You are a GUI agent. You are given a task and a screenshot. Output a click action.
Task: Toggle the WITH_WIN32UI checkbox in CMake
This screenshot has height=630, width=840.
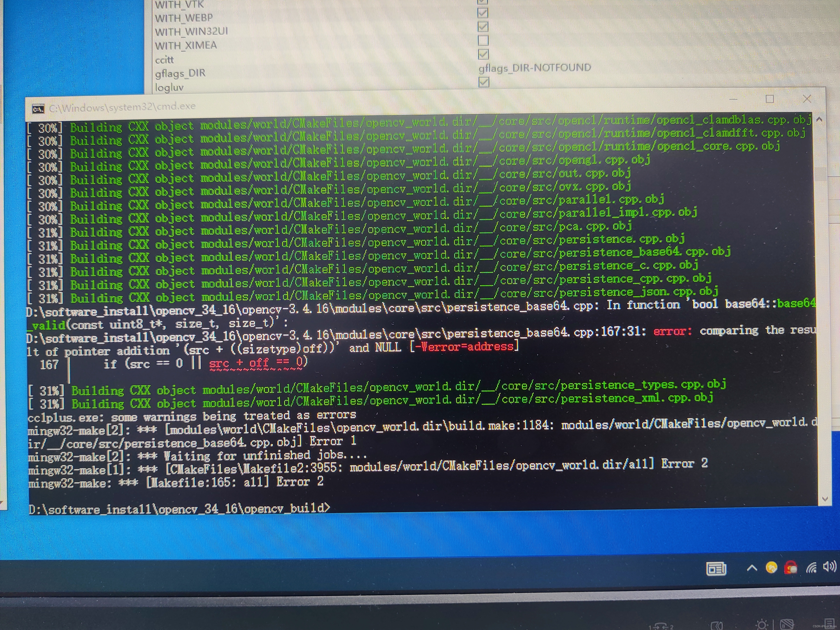point(483,27)
